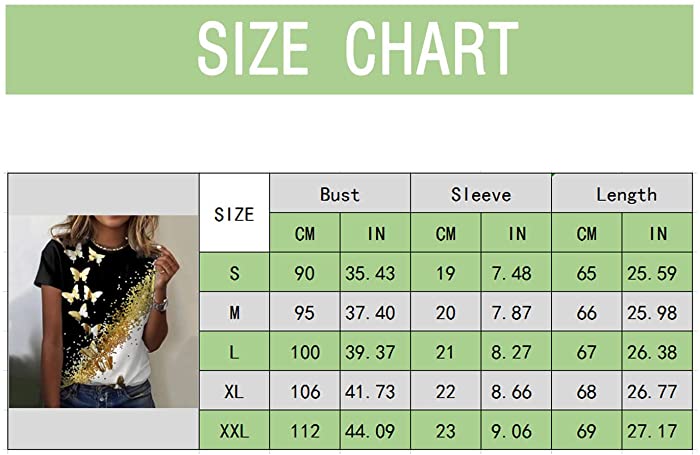Click the 112 bust centimeter cell
The image size is (700, 455).
pyautogui.click(x=305, y=430)
